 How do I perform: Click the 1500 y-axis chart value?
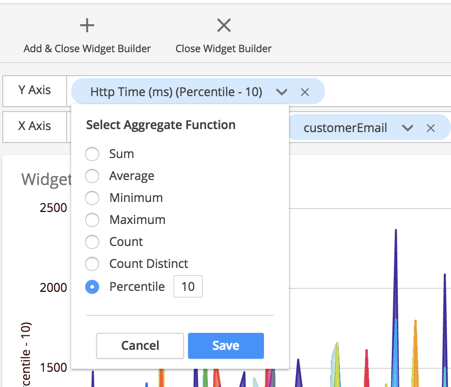(53, 368)
